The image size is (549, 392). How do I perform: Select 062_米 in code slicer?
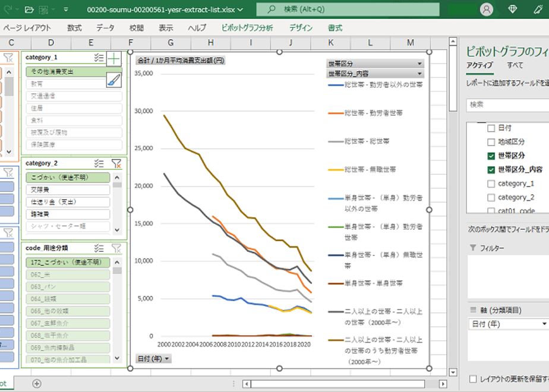68,275
